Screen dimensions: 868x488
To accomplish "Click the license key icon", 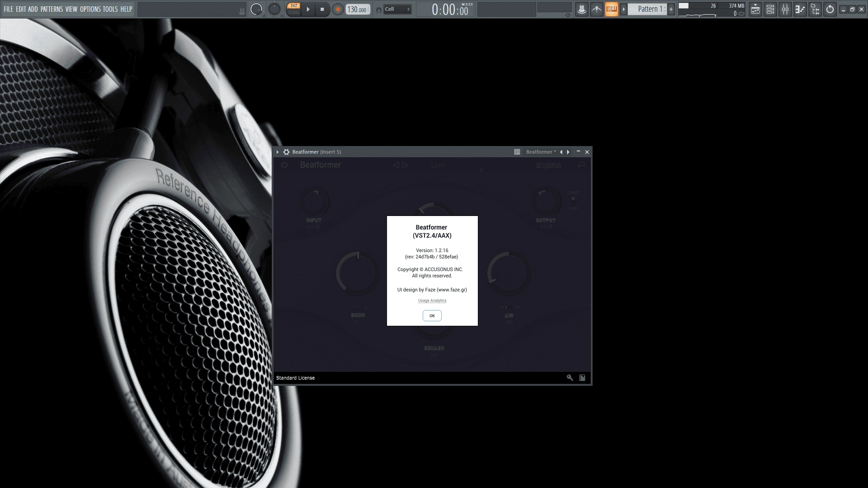I will (x=570, y=378).
